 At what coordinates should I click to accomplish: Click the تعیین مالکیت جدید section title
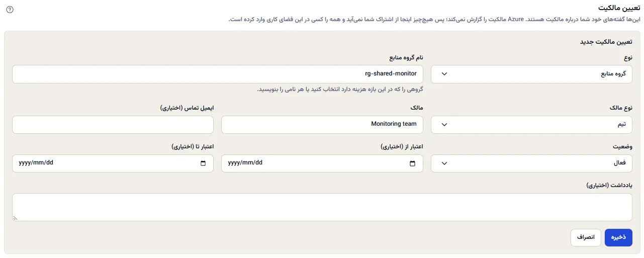coord(606,42)
